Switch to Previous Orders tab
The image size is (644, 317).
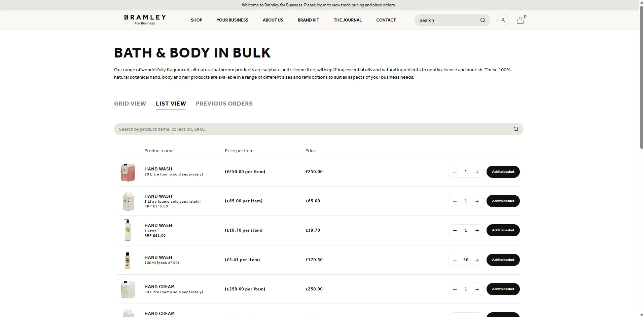pos(224,104)
